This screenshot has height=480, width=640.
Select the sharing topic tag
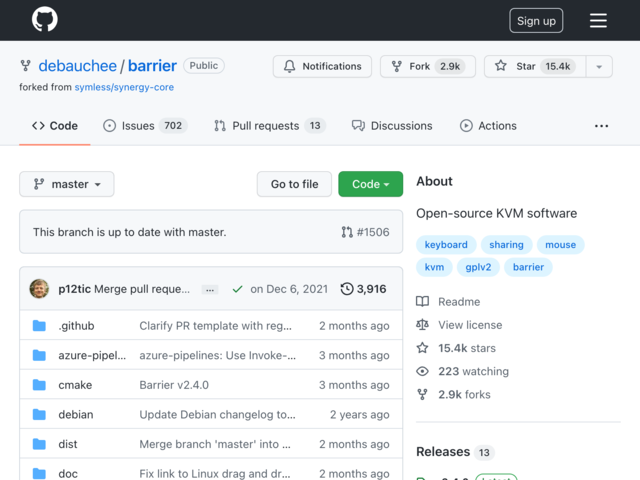click(506, 245)
